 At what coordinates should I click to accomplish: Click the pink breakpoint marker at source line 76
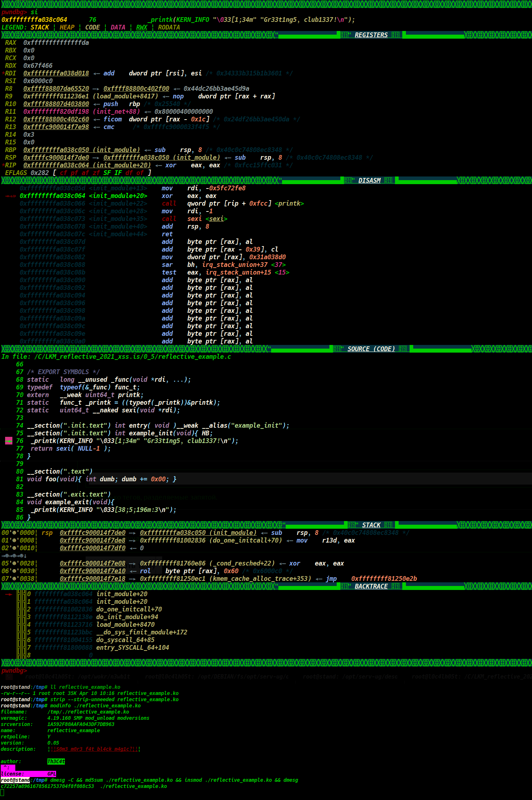pos(9,441)
